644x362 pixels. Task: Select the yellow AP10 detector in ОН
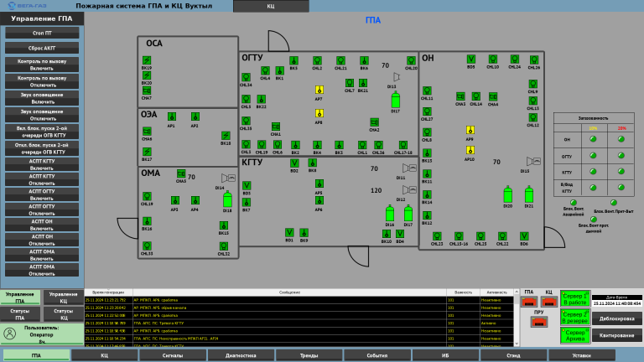[x=470, y=150]
